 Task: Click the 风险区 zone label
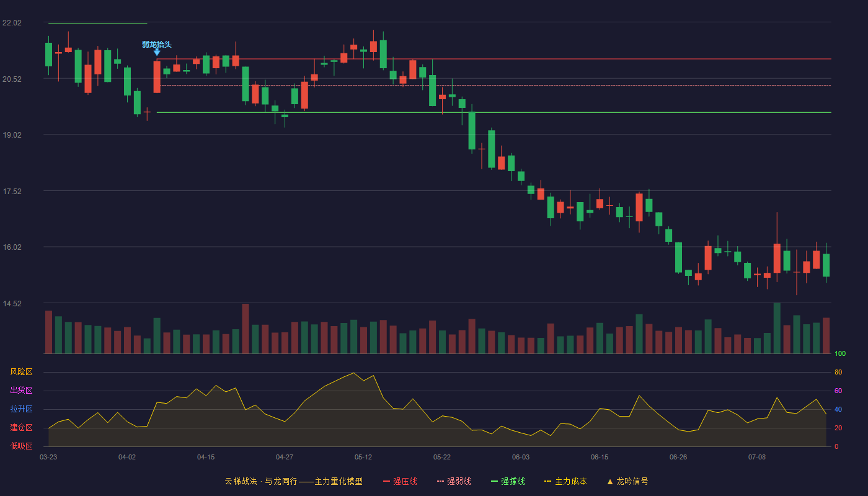point(21,372)
